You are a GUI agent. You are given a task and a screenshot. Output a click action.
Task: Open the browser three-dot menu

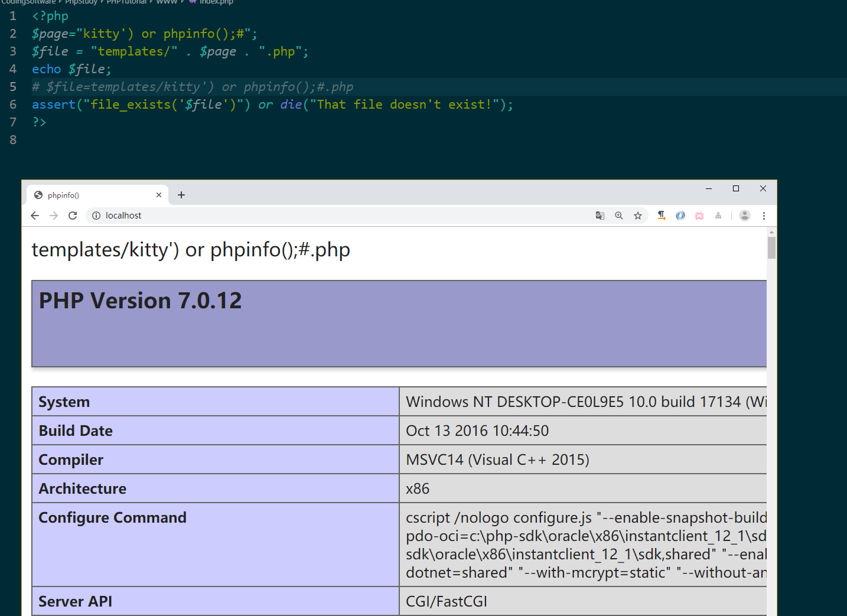point(764,216)
